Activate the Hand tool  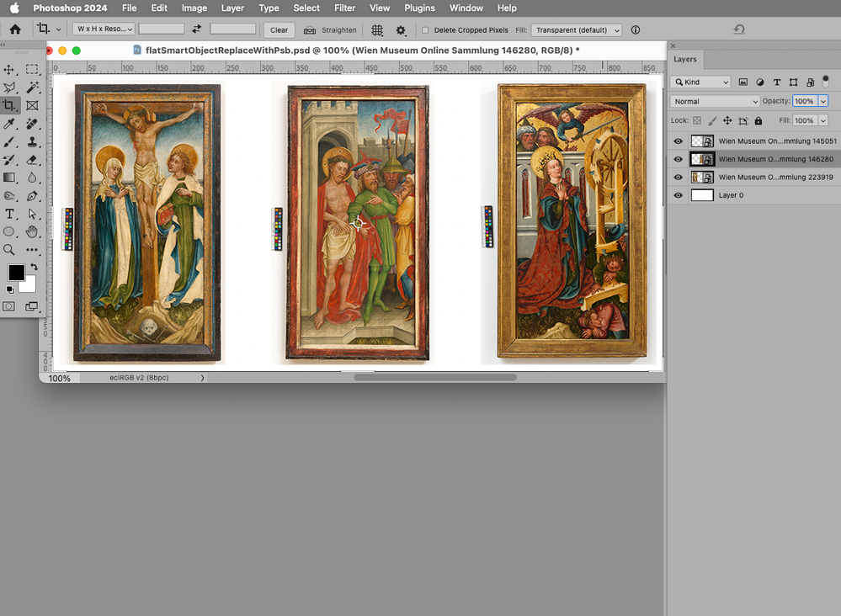point(32,231)
